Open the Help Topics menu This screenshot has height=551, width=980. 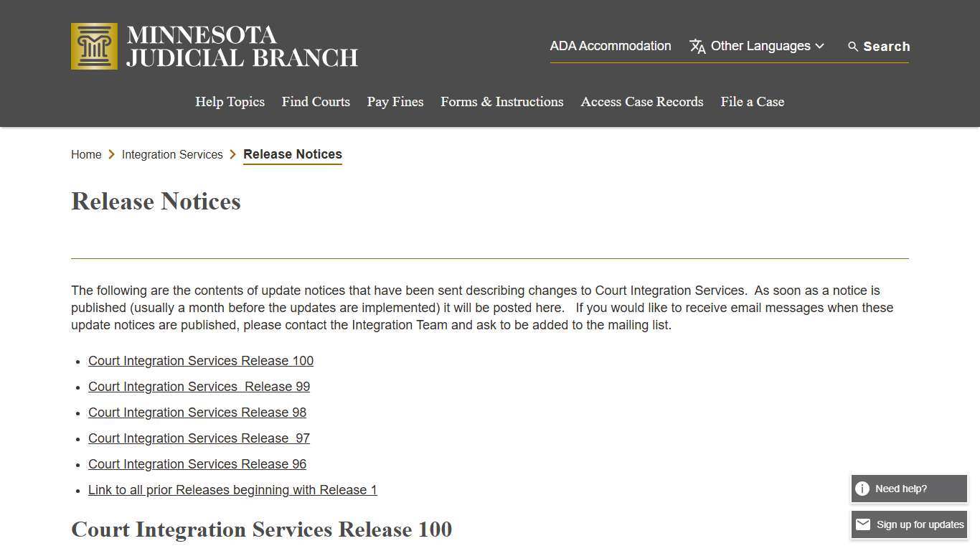pyautogui.click(x=230, y=102)
